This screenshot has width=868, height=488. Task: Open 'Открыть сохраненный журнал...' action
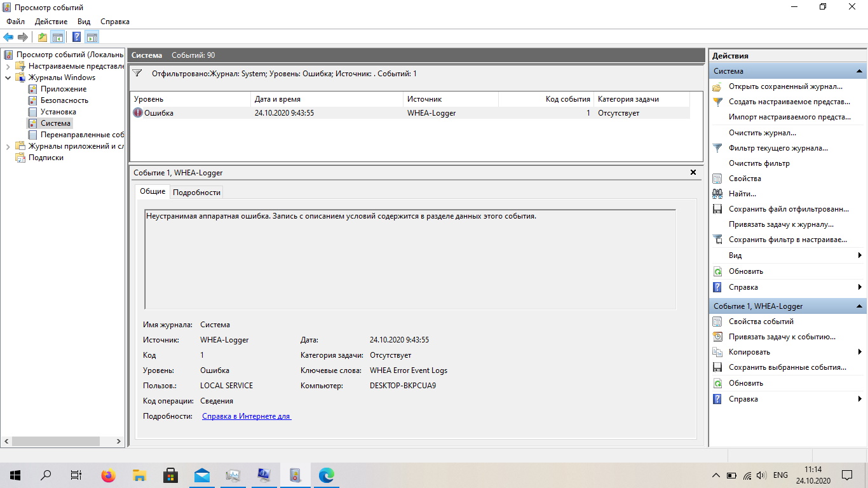(785, 86)
